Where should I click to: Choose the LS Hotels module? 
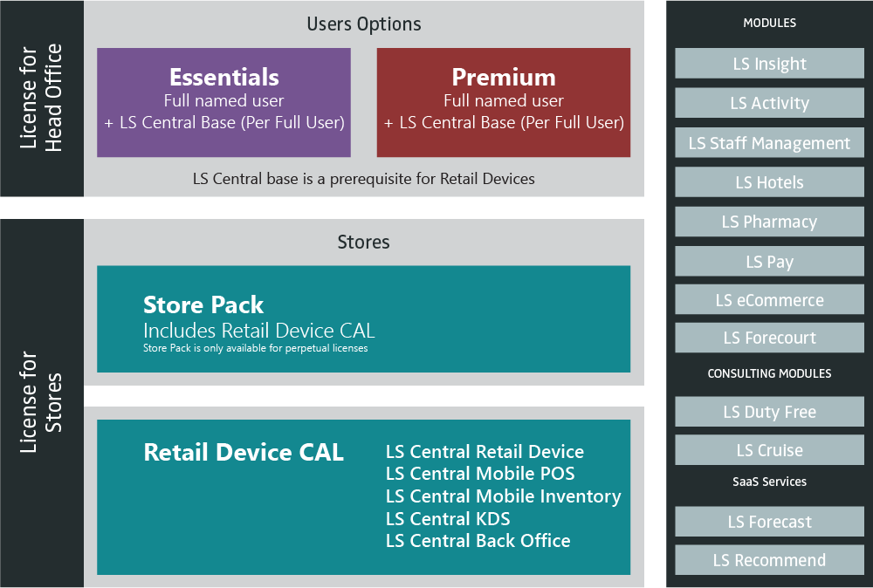769,182
